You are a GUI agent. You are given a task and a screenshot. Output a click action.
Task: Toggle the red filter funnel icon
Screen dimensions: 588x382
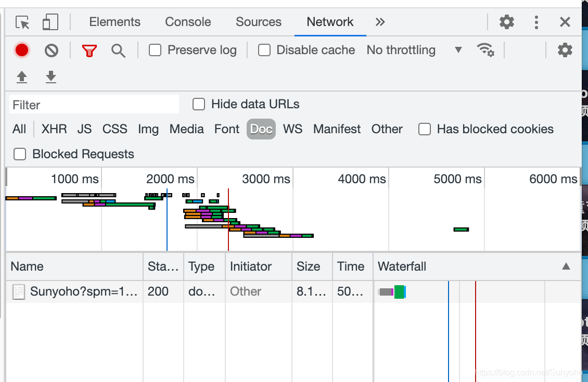(90, 50)
